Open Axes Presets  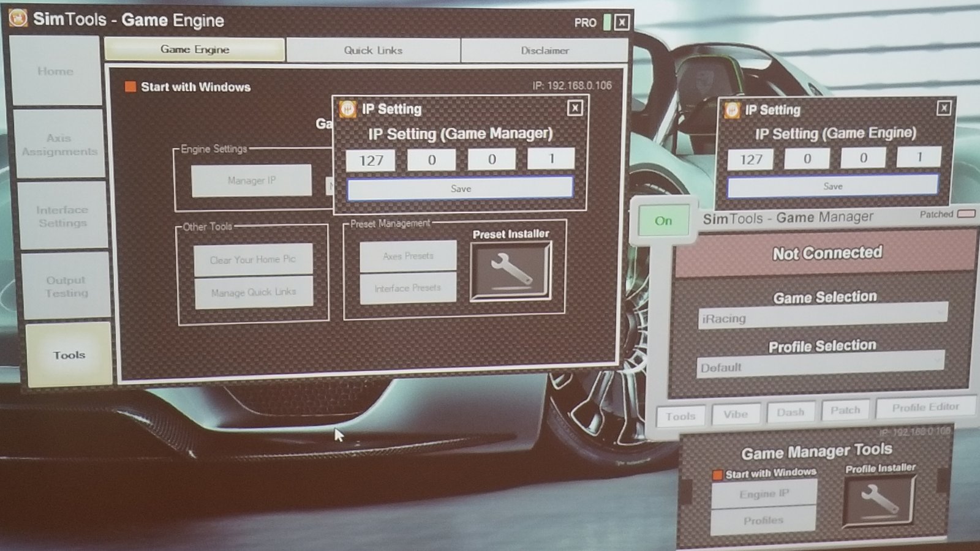[x=408, y=256]
